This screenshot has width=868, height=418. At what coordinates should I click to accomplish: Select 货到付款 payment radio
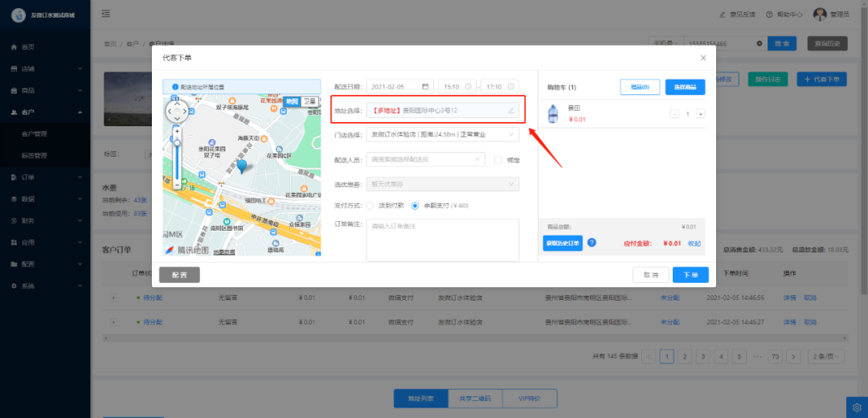(370, 206)
